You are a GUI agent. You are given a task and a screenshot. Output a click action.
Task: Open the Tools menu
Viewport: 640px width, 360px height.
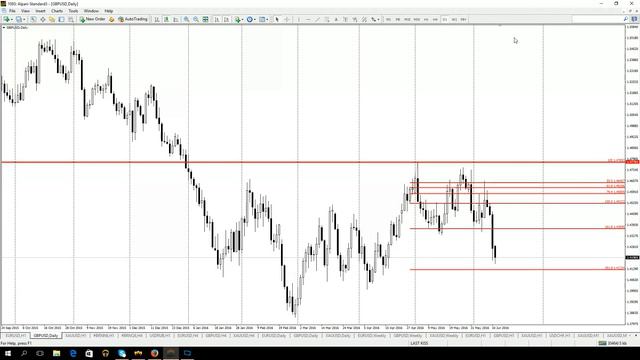tap(73, 11)
